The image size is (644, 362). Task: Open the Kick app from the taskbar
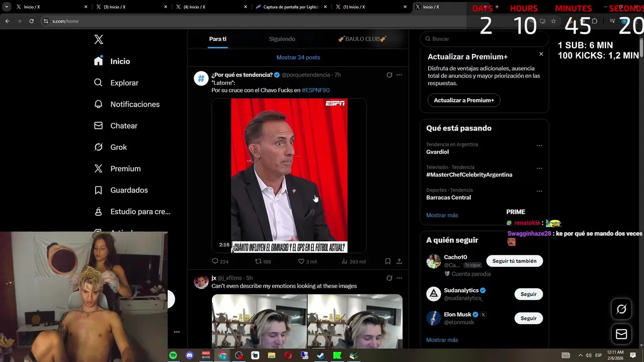(337, 355)
